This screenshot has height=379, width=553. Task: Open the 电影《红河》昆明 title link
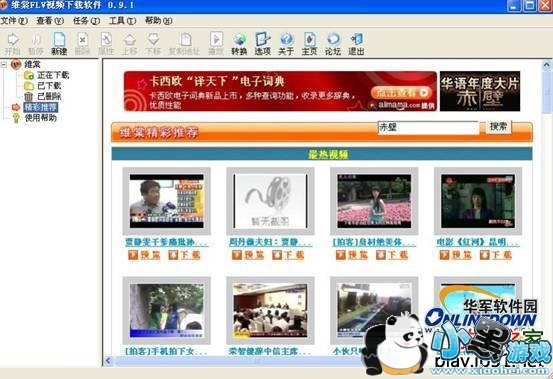pos(478,242)
